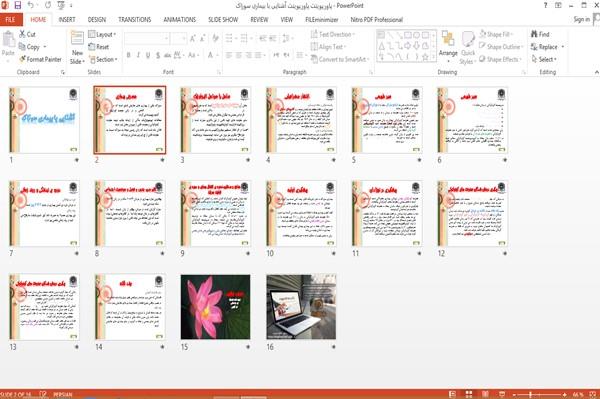Click the Increase Font Size icon
The image size is (600, 399).
pyautogui.click(x=193, y=38)
